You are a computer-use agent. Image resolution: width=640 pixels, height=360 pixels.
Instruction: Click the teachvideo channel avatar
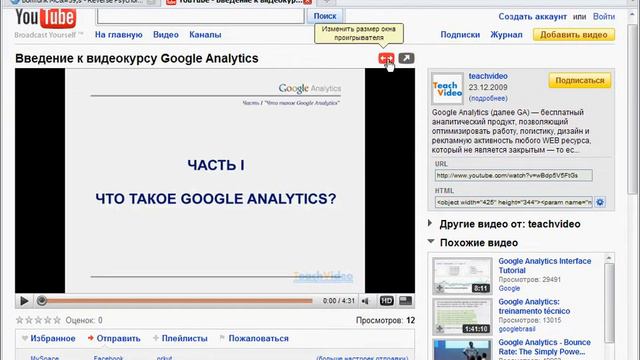pyautogui.click(x=447, y=89)
